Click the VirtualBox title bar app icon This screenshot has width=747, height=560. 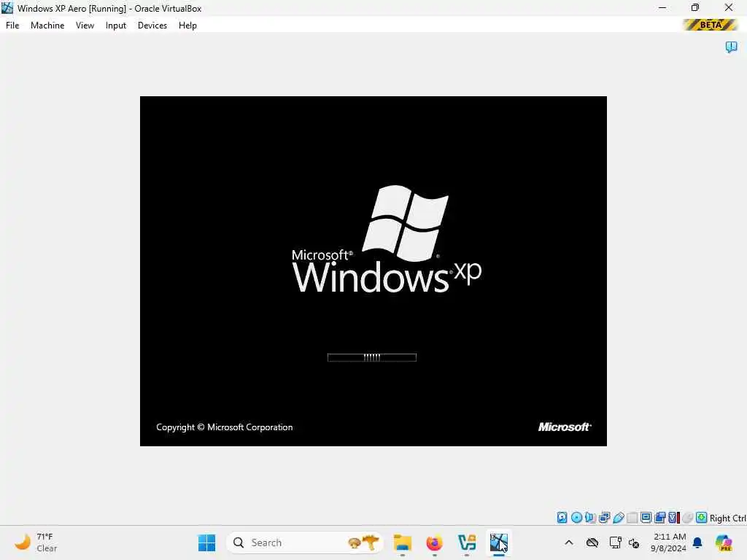[7, 8]
